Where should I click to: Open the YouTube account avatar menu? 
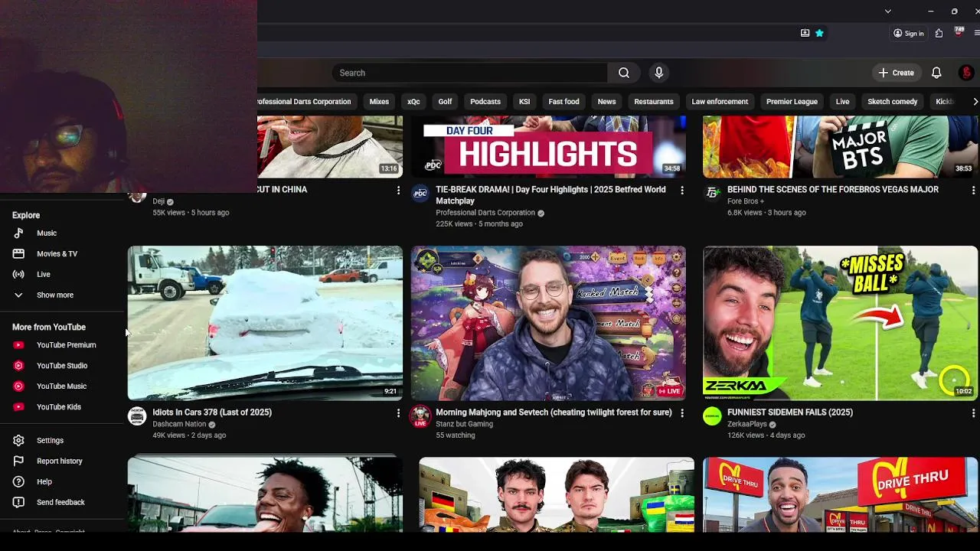[966, 73]
